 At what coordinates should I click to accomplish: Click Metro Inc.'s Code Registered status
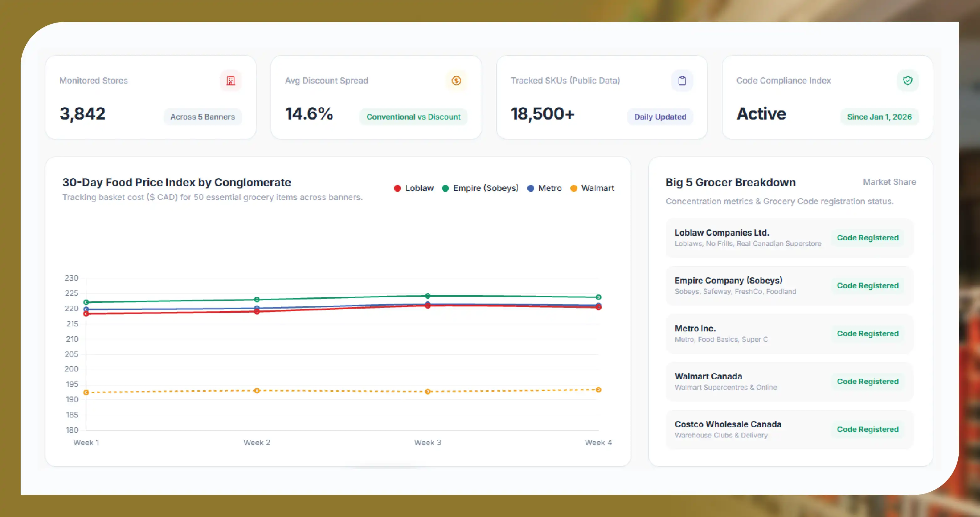(x=867, y=334)
